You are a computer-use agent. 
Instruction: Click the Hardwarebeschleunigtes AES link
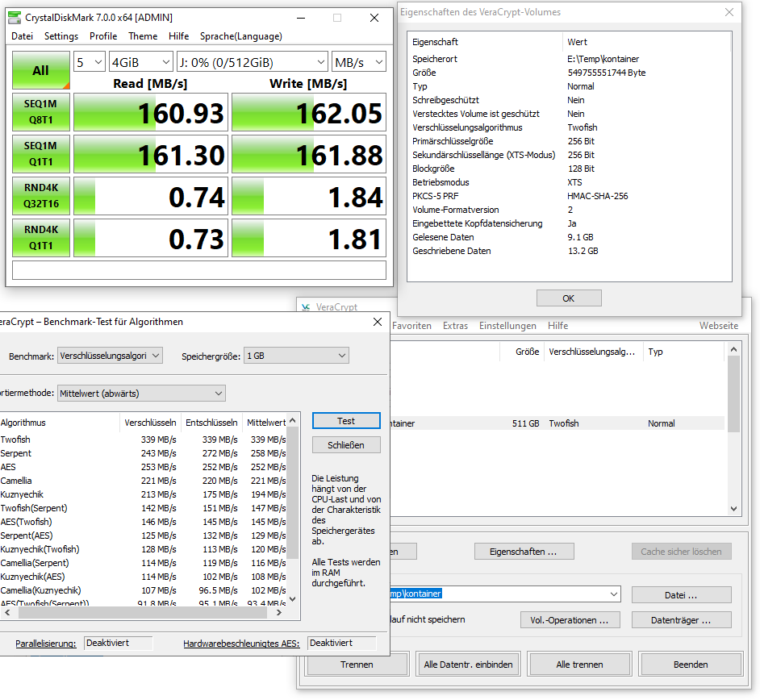click(241, 644)
